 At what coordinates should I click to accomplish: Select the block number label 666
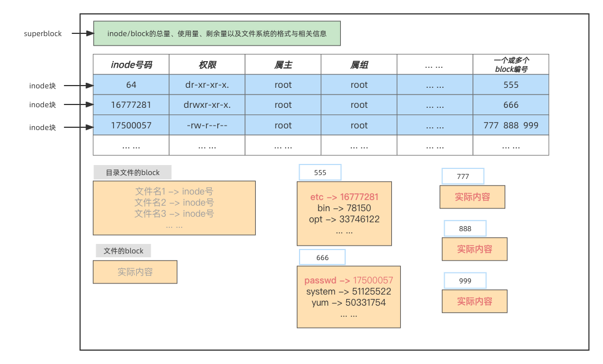click(322, 257)
